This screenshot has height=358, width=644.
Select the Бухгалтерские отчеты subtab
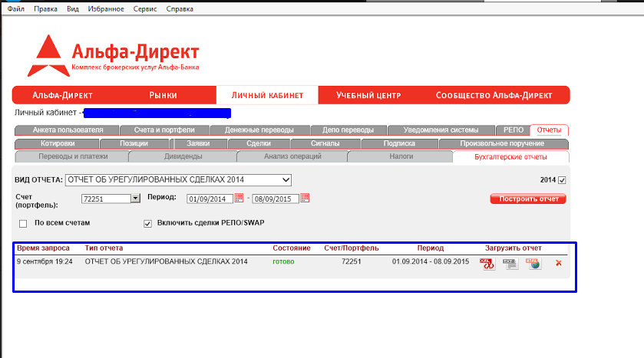tap(510, 157)
